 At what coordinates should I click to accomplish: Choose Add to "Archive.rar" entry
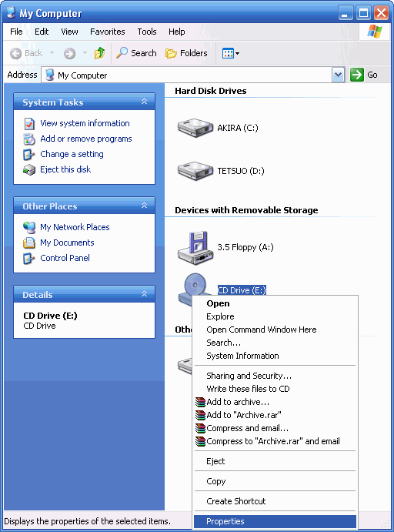point(275,415)
